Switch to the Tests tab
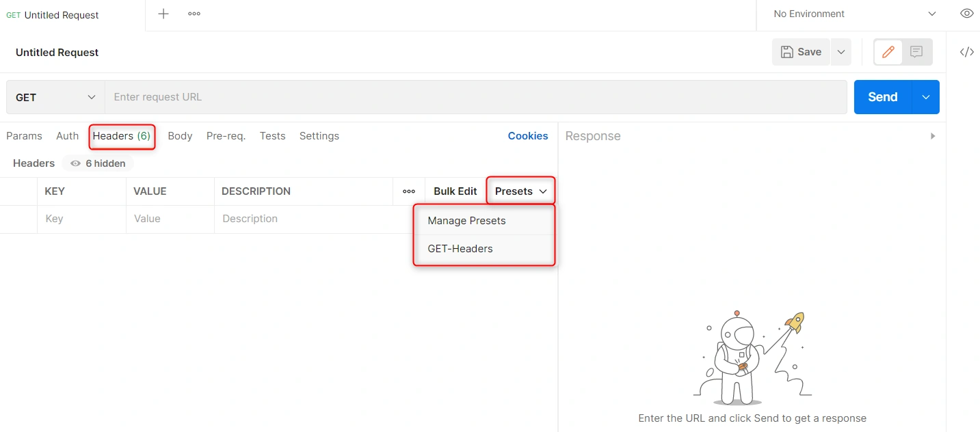 (x=272, y=136)
